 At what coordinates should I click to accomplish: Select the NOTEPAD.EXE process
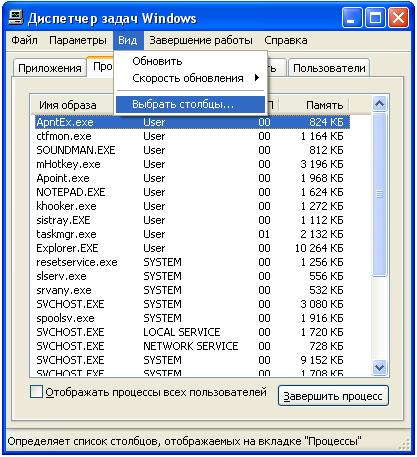click(192, 192)
